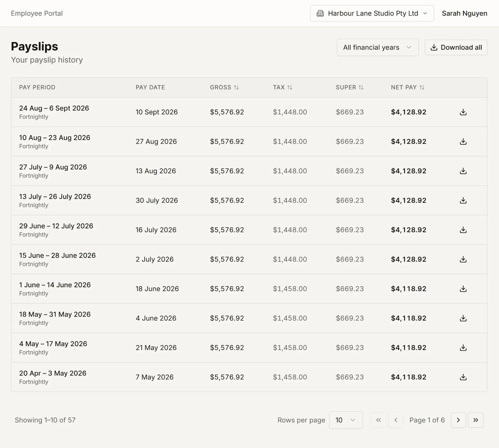Click pay period 13 July – 26 July 2026
Screen dimensions: 499x448
point(55,197)
